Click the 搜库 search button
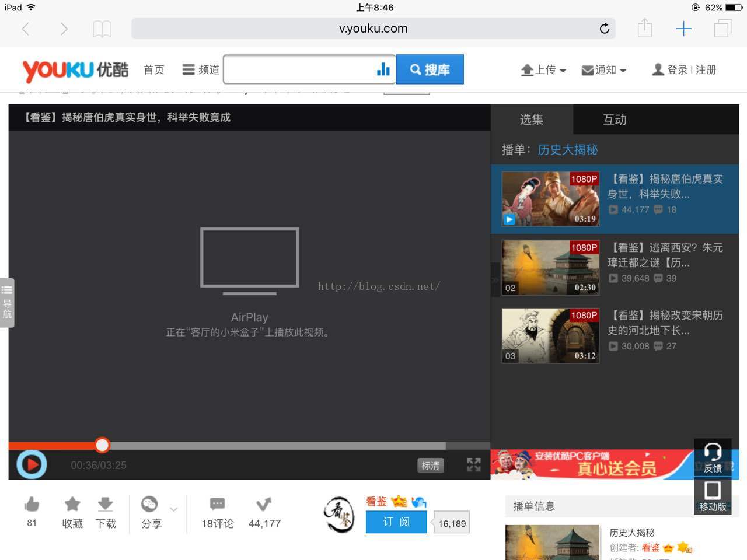This screenshot has height=560, width=747. click(x=430, y=69)
